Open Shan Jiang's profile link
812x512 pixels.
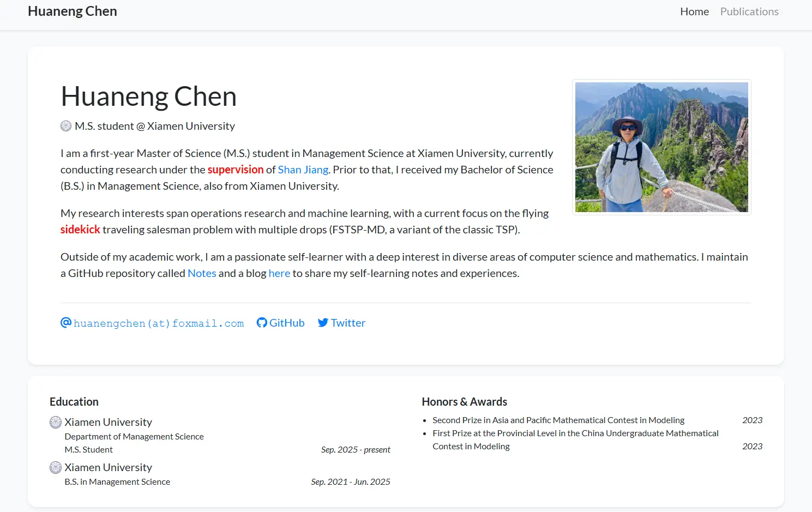point(303,170)
